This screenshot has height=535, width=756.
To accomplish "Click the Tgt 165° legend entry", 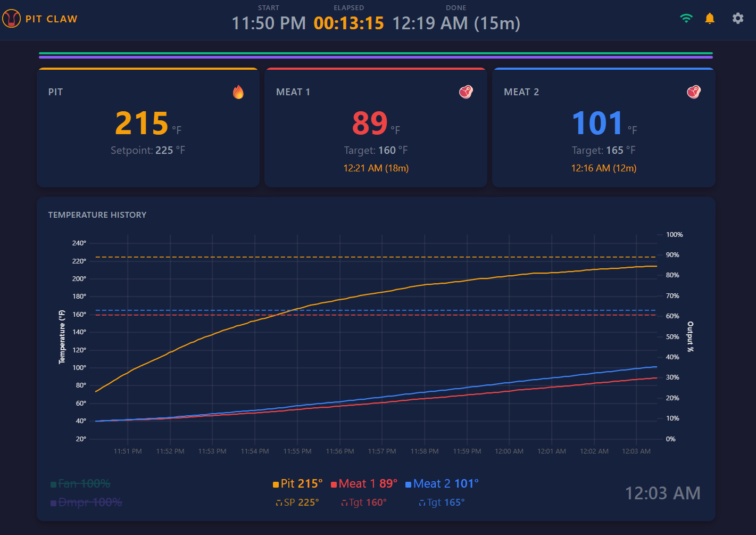I will pyautogui.click(x=442, y=502).
